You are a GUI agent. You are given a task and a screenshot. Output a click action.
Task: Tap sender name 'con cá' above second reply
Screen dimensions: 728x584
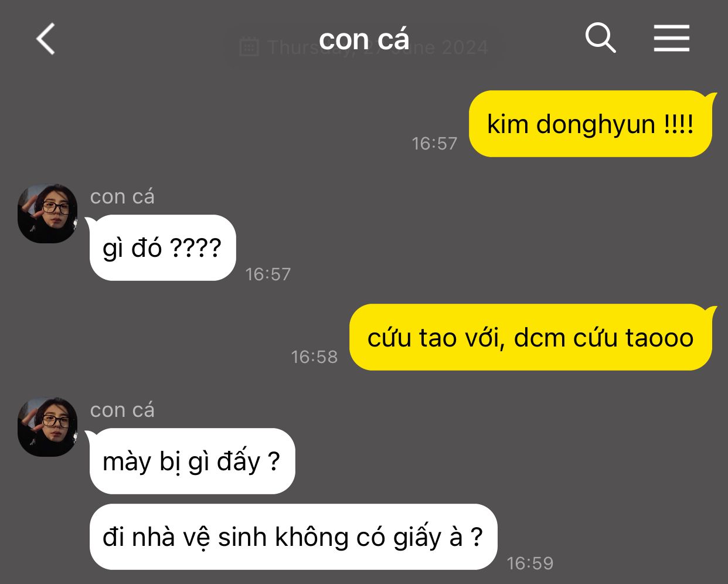coord(123,410)
